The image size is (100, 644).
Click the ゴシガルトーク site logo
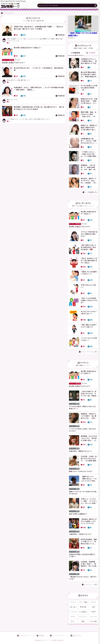pyautogui.click(x=10, y=6)
